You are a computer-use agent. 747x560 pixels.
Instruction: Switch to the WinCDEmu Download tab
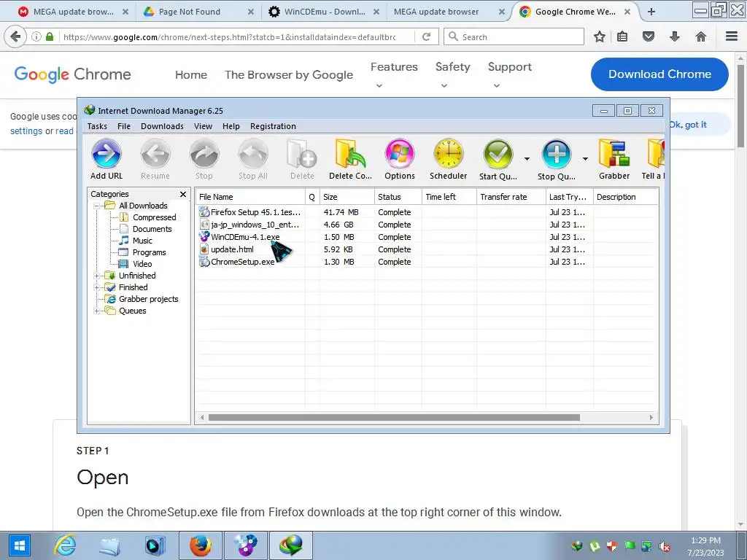324,12
